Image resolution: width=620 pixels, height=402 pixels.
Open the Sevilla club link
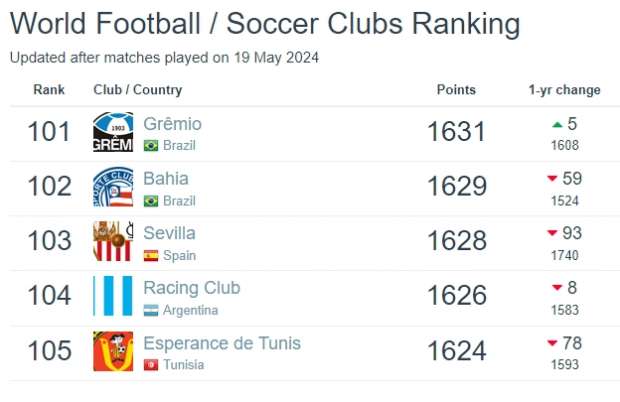tap(169, 233)
